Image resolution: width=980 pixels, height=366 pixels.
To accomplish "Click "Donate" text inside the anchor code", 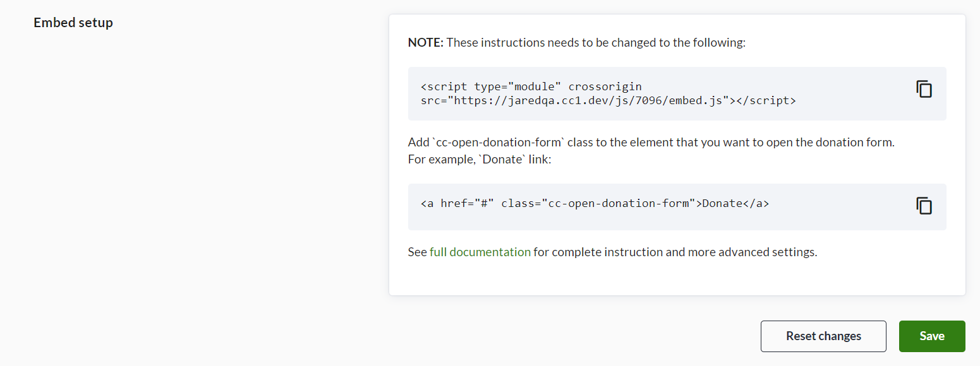I will click(722, 204).
